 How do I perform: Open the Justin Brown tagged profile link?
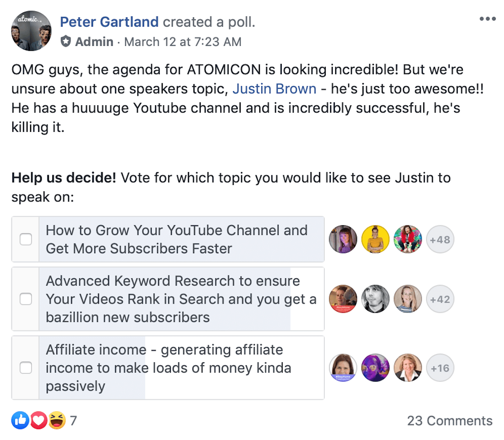(x=274, y=89)
